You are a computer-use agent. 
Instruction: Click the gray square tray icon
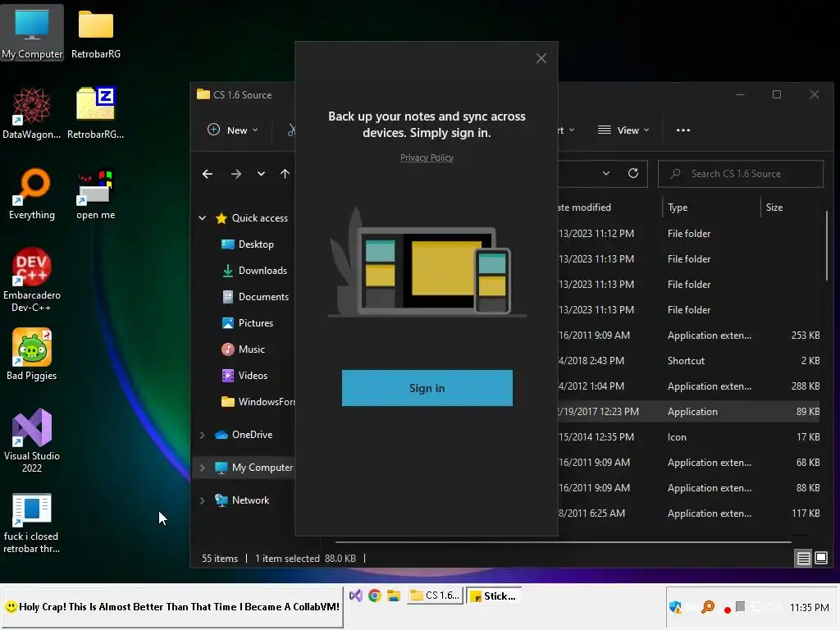(741, 606)
